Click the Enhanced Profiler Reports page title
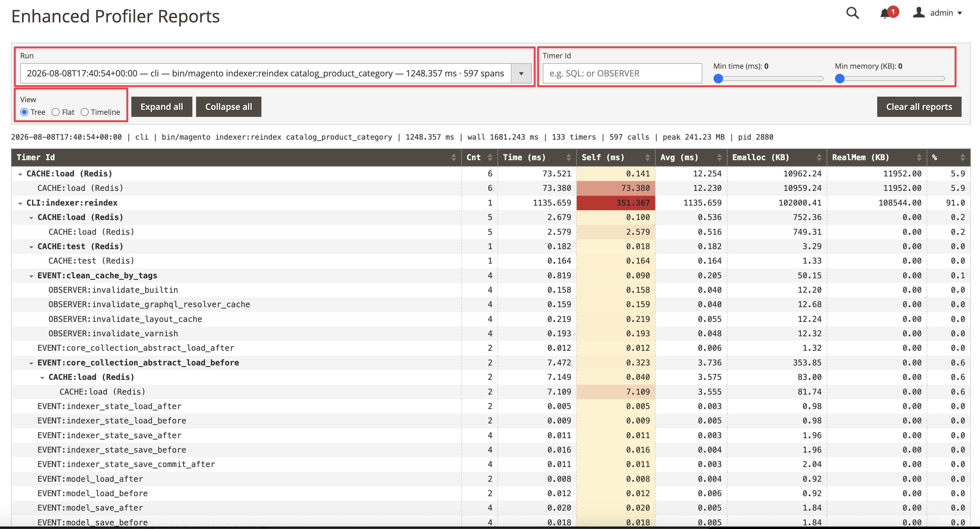 [116, 16]
